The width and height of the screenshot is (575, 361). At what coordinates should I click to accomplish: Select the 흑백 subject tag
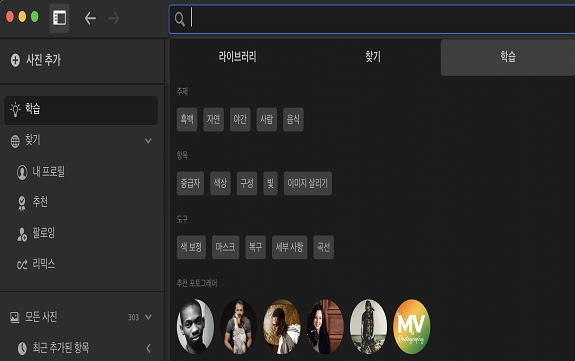[187, 120]
